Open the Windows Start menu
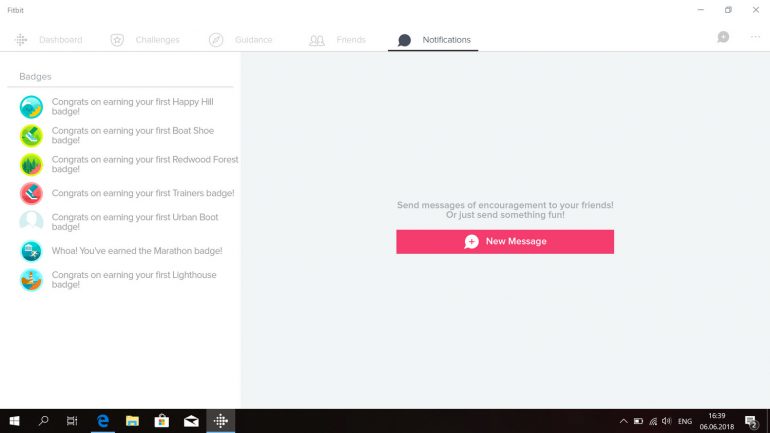Screen dimensions: 770x433 coord(14,421)
